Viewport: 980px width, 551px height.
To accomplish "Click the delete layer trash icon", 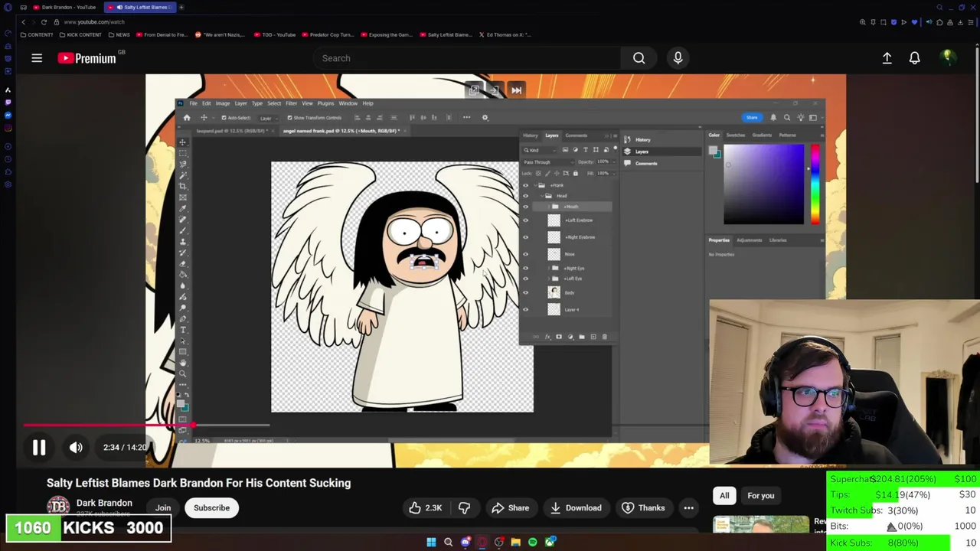I will coord(604,337).
